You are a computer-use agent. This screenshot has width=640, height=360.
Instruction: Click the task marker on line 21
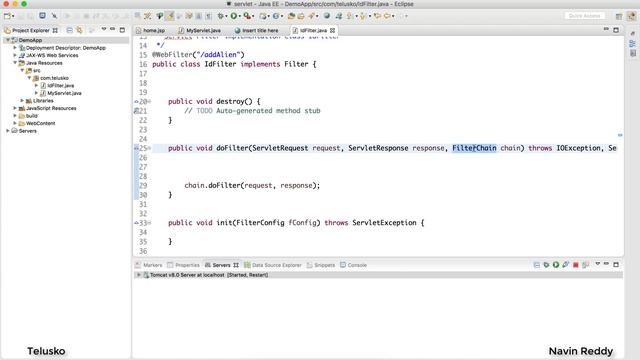[x=136, y=111]
